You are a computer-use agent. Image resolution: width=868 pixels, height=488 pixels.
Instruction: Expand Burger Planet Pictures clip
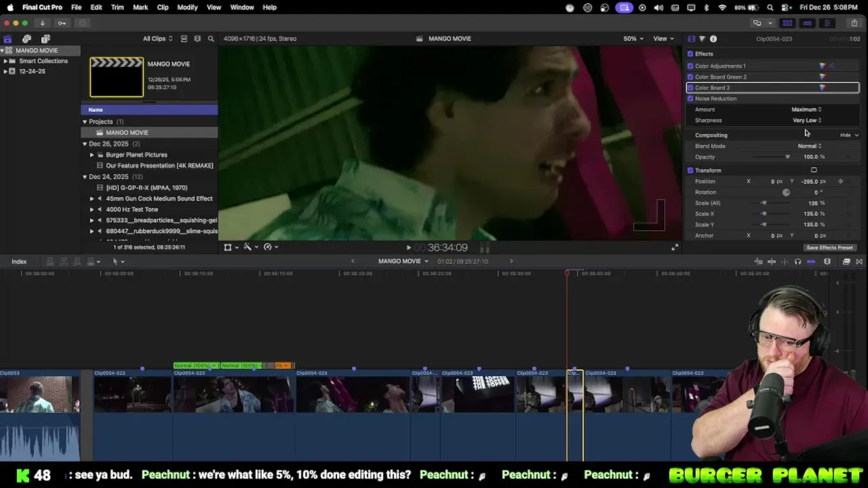[x=92, y=155]
